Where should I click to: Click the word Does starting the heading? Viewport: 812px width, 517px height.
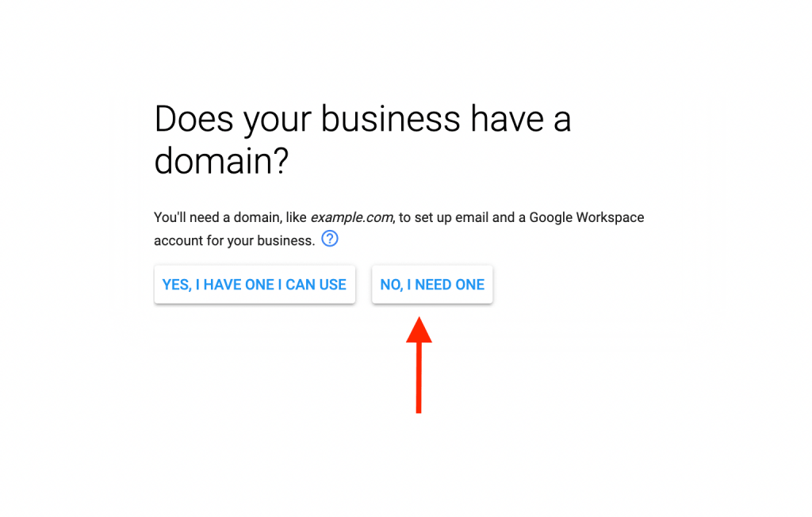pos(194,119)
